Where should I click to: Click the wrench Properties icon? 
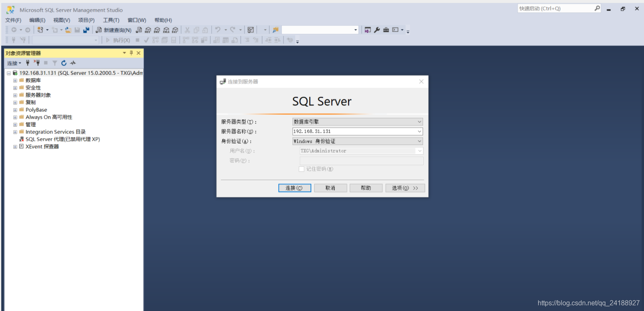point(377,30)
